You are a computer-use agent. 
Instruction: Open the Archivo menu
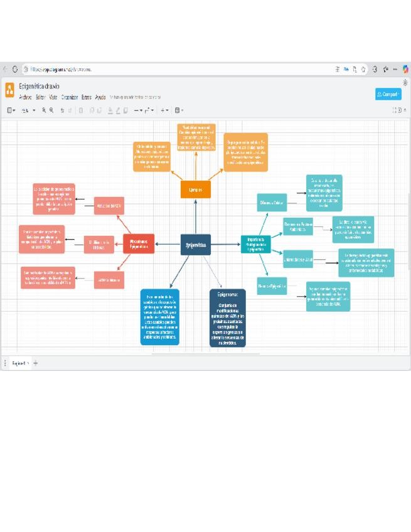click(26, 97)
